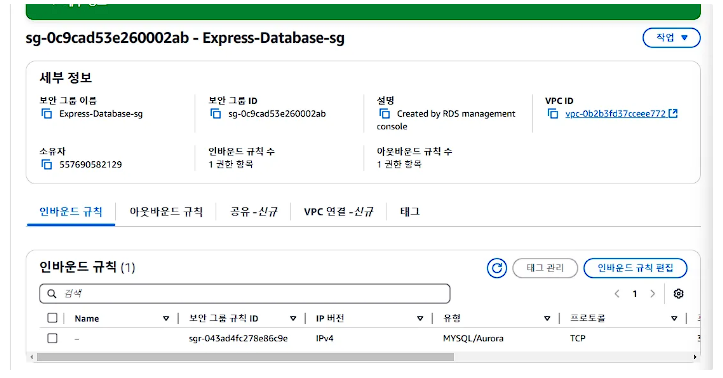Click the horizontal scrollbar of rules table
The width and height of the screenshot is (723, 378).
(245, 357)
